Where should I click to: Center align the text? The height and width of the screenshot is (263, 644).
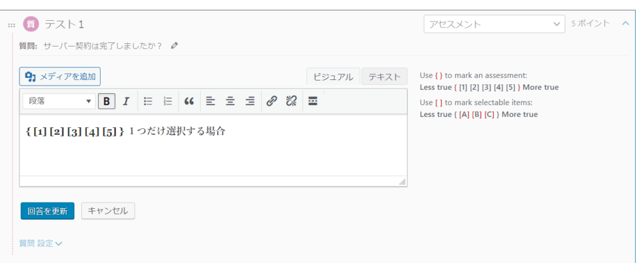[230, 101]
